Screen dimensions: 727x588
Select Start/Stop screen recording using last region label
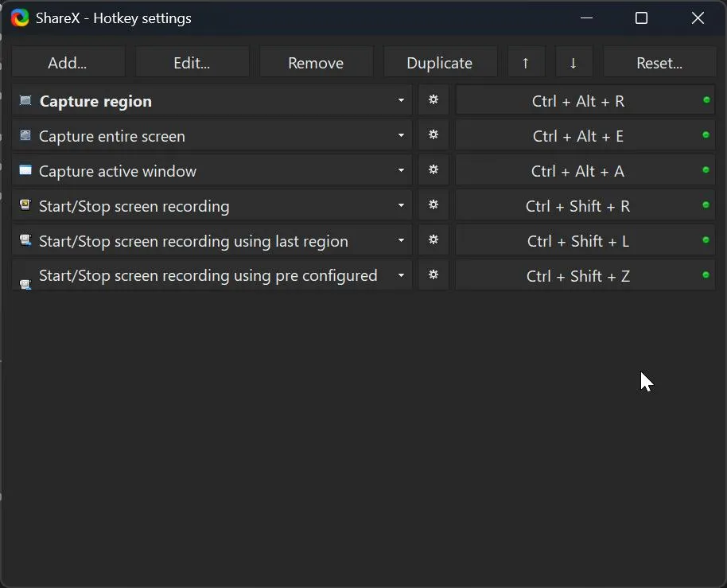[193, 241]
